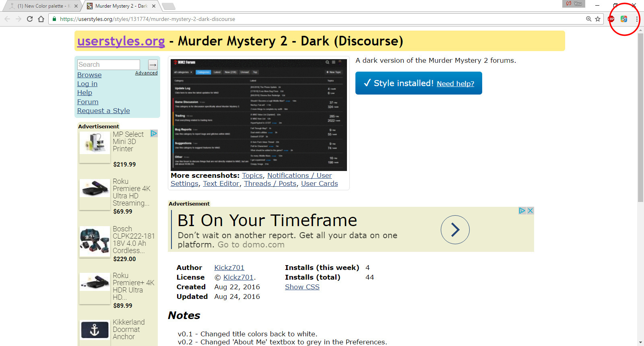Focus the sidebar Search field
Viewport: 644px width, 346px height.
pos(109,64)
